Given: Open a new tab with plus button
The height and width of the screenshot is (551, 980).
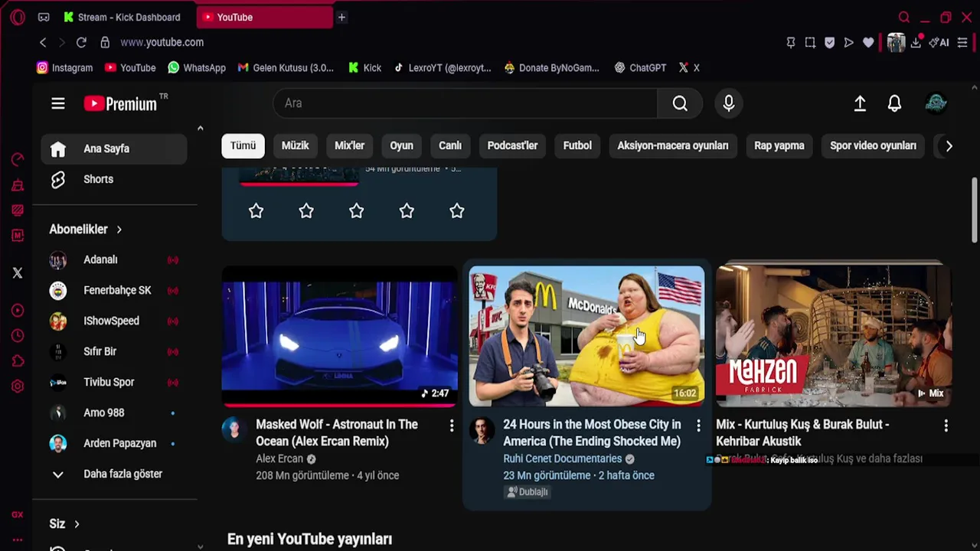Looking at the screenshot, I should tap(341, 17).
